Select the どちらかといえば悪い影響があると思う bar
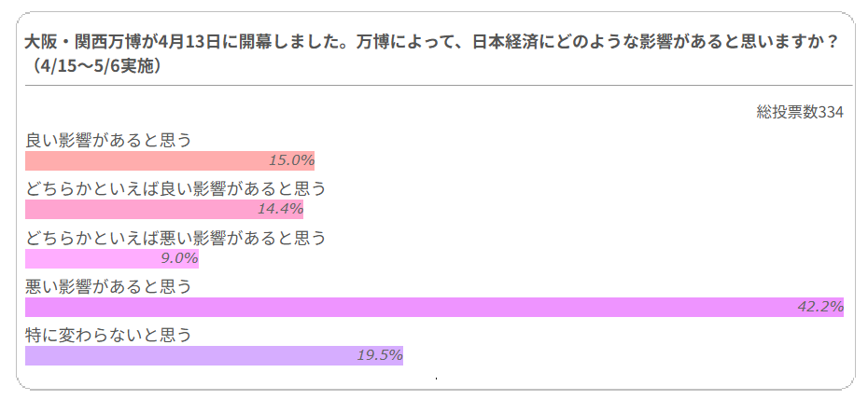868x400 pixels. click(112, 258)
